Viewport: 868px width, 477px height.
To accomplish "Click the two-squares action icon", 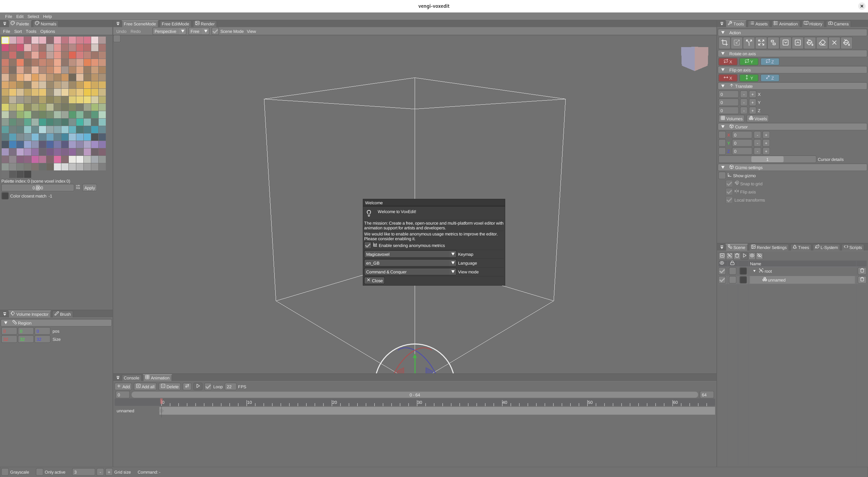I will pos(773,43).
